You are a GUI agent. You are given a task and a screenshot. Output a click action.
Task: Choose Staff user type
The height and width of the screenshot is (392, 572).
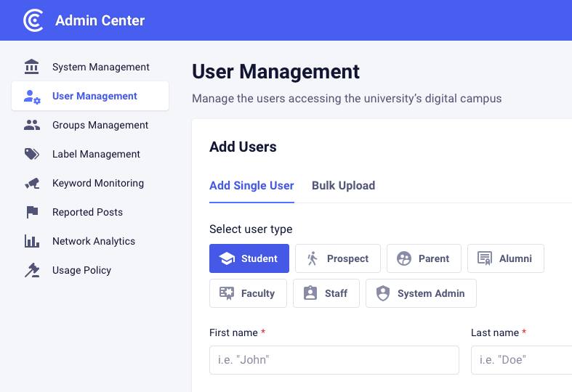pos(326,293)
